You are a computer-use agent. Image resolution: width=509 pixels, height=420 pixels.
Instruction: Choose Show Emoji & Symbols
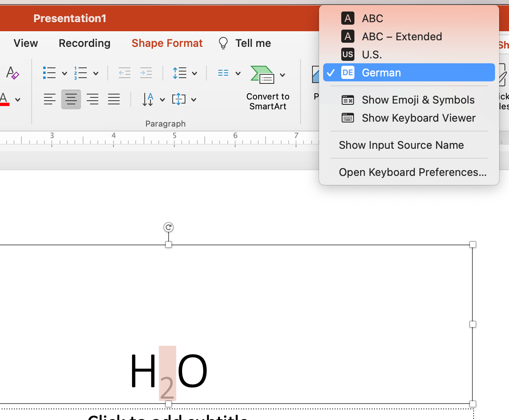point(409,100)
